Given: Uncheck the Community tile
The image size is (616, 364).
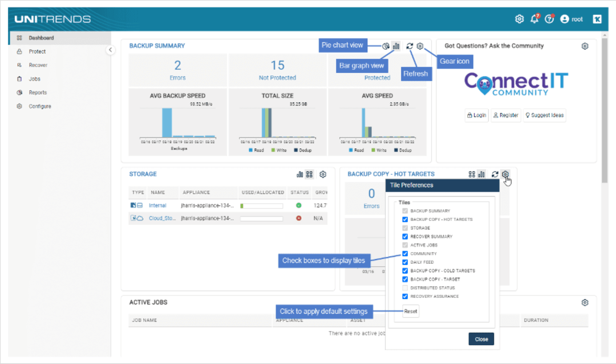Looking at the screenshot, I should pyautogui.click(x=405, y=253).
